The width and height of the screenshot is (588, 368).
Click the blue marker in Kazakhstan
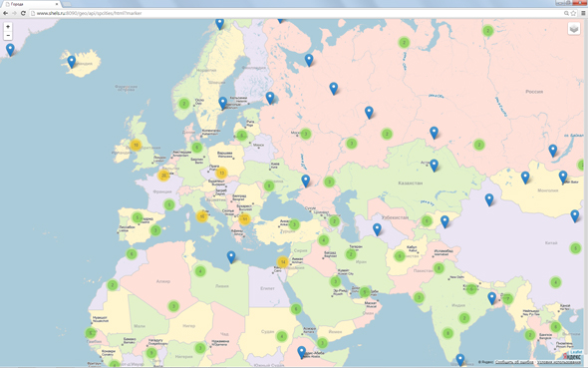pyautogui.click(x=434, y=166)
